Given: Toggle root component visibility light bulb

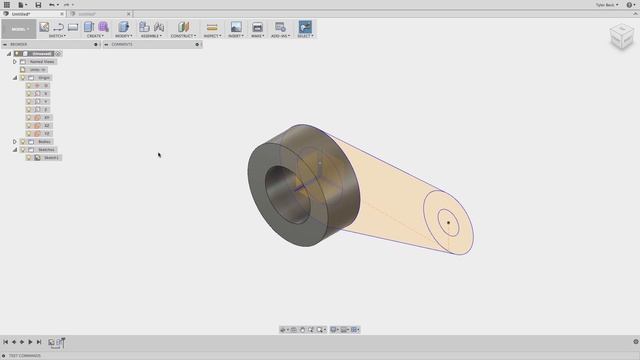Looking at the screenshot, I should 17,53.
